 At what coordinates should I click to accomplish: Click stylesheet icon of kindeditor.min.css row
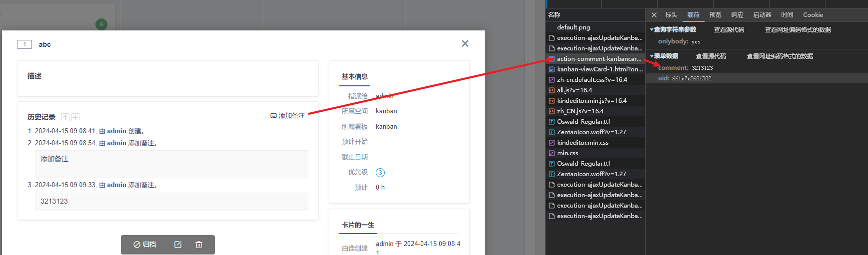coord(552,143)
